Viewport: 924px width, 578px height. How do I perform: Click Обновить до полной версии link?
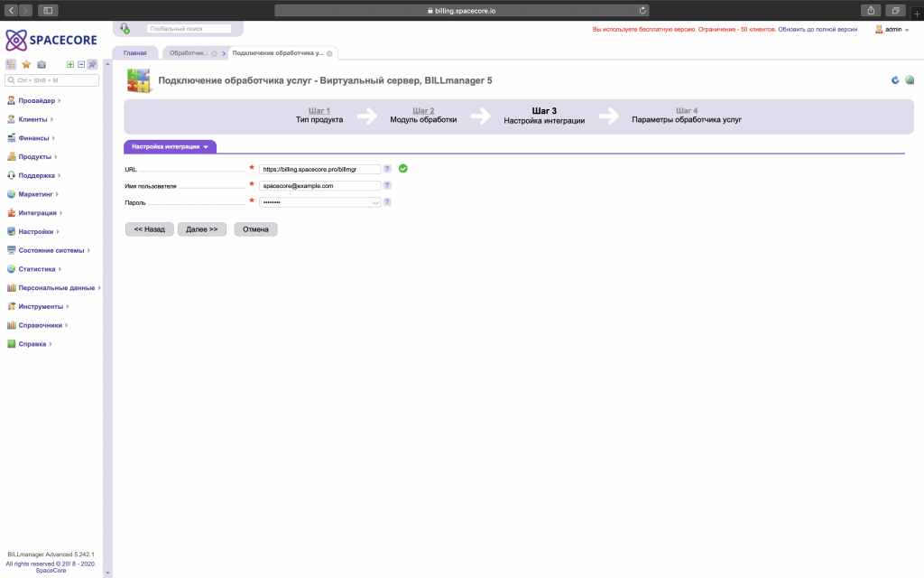(818, 30)
